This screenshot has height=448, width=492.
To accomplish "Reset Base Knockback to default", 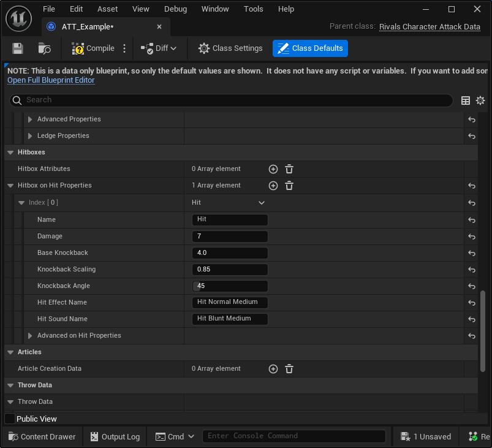I will pyautogui.click(x=472, y=253).
